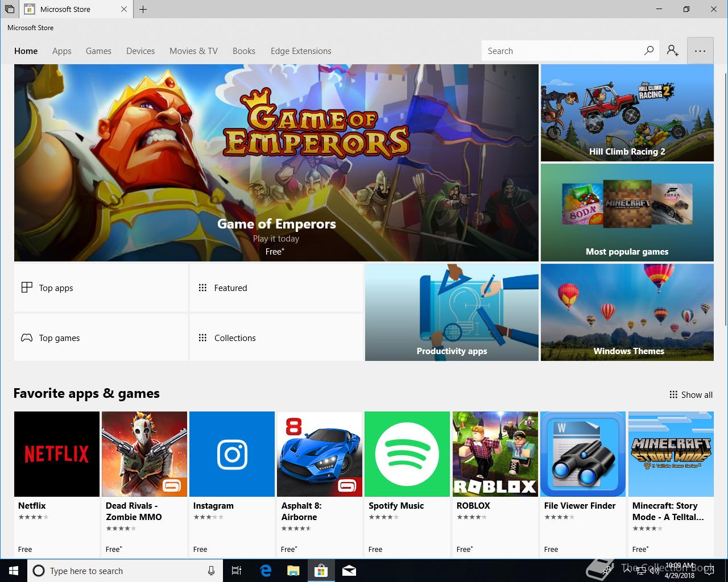The width and height of the screenshot is (728, 582).
Task: Open the Game of Emperors banner
Action: pyautogui.click(x=276, y=163)
